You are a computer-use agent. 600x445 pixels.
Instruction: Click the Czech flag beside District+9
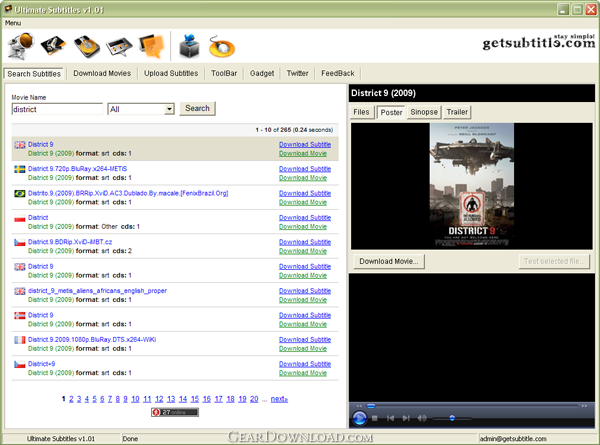point(20,364)
